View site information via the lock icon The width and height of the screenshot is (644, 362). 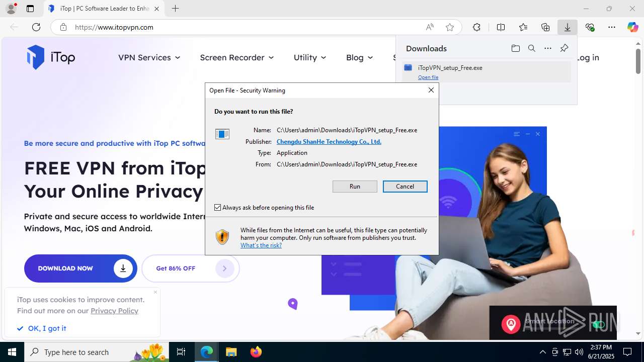[63, 27]
